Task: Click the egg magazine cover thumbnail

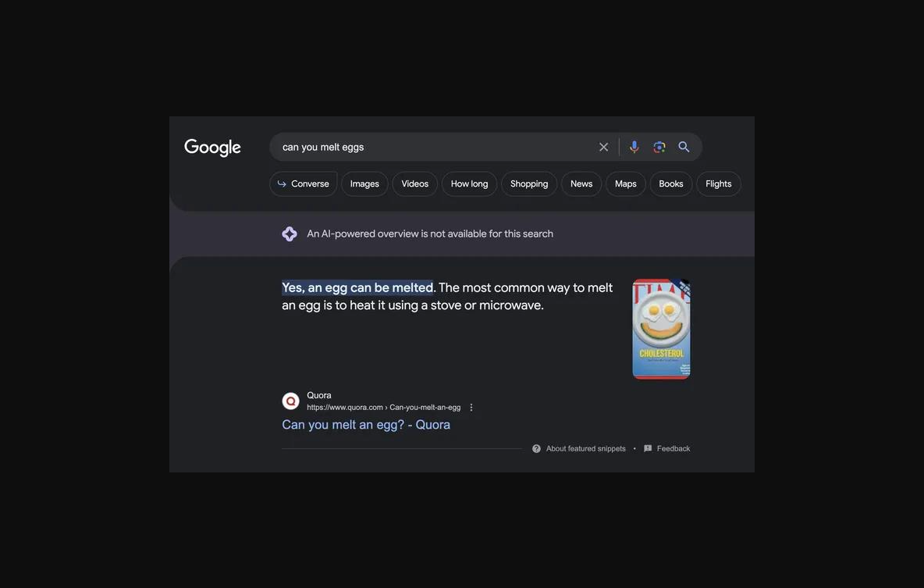Action: pos(661,329)
